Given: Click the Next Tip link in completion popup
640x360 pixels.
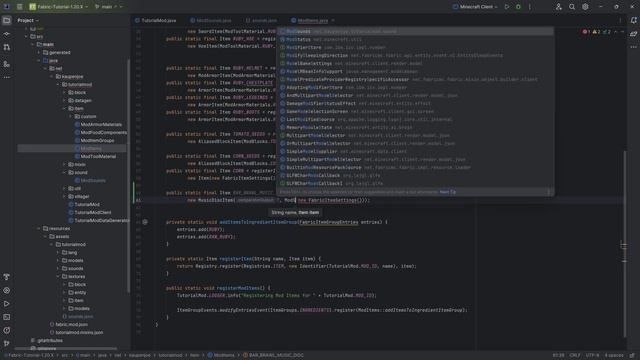Looking at the screenshot, I should 448,192.
